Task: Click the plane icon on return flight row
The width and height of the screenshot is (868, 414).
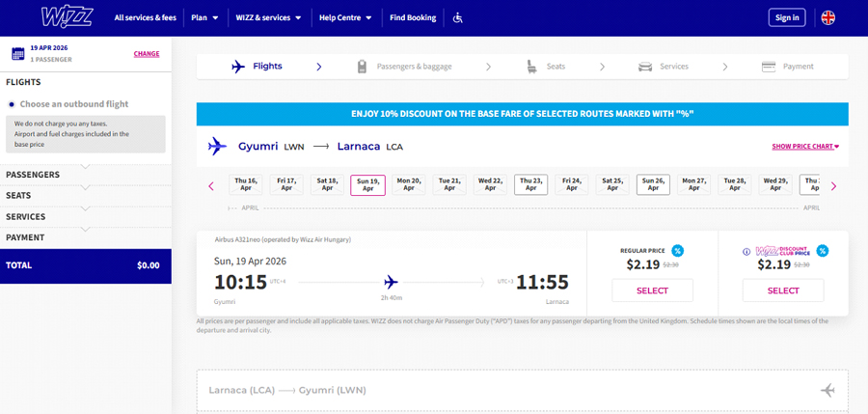Action: 827,390
